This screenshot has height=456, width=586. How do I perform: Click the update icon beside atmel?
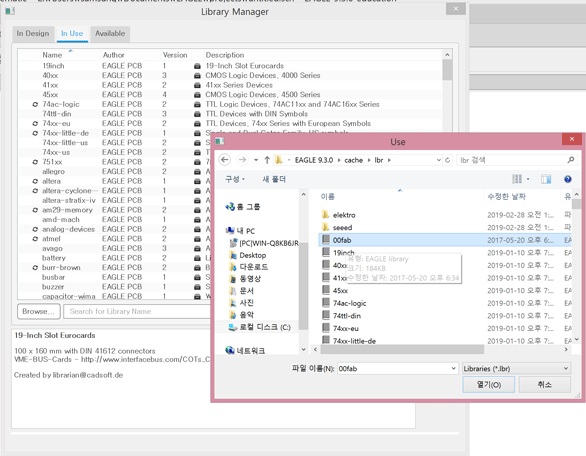click(35, 239)
